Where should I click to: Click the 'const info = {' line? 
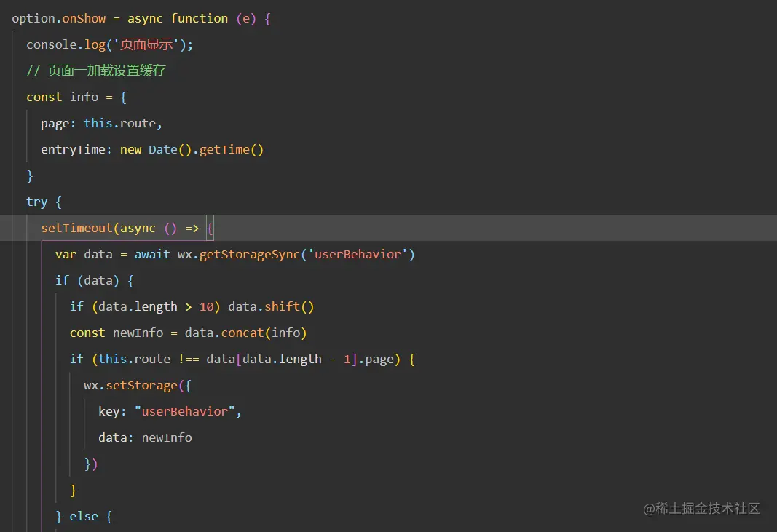[76, 97]
